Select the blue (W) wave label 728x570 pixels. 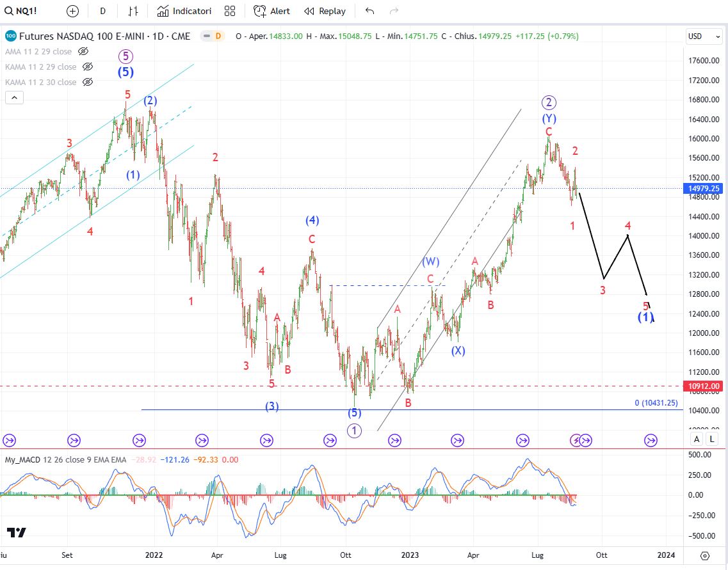coord(431,262)
